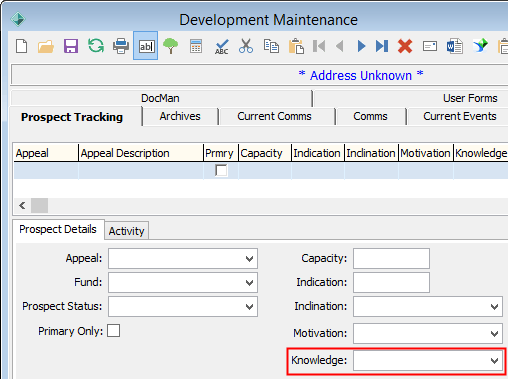Go to previous record arrow
Screen dimensions: 508x379
pos(340,46)
